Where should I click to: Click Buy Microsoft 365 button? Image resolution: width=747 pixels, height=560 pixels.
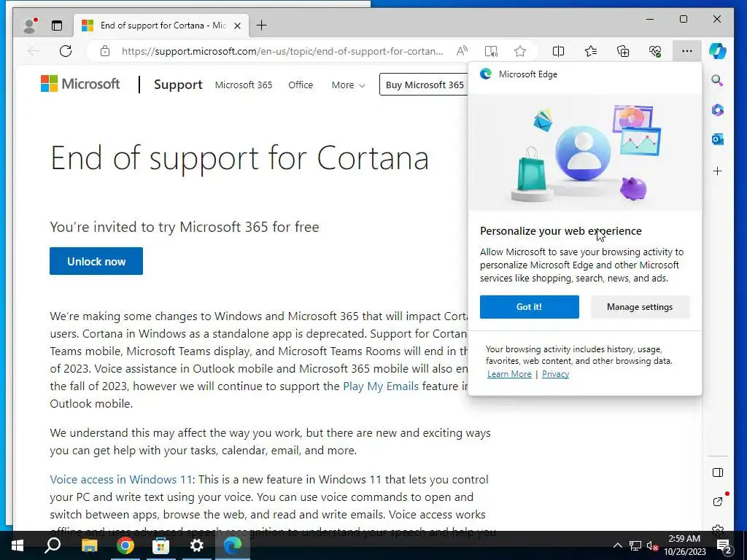click(x=424, y=85)
